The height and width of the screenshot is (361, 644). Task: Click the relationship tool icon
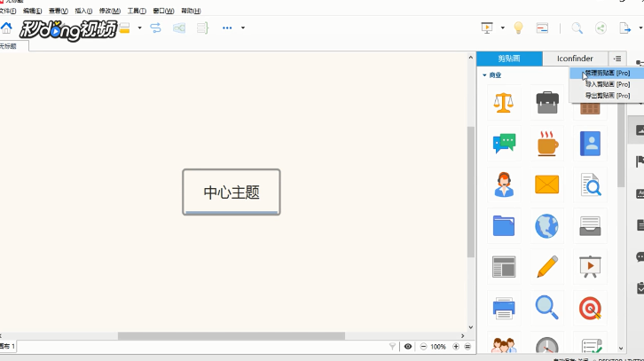[x=155, y=27]
